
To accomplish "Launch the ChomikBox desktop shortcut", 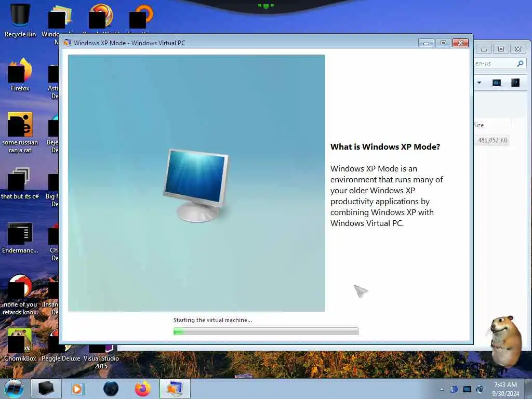I will point(20,344).
